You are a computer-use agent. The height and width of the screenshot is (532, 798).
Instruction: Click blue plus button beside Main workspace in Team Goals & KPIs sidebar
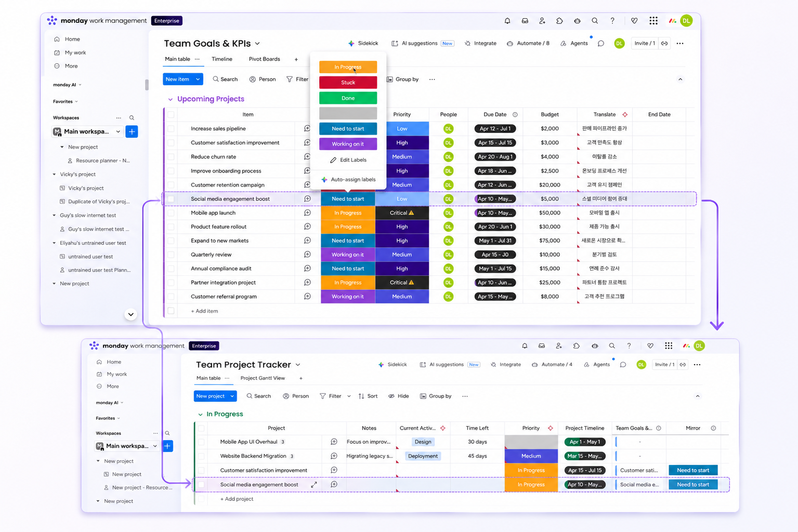[132, 131]
